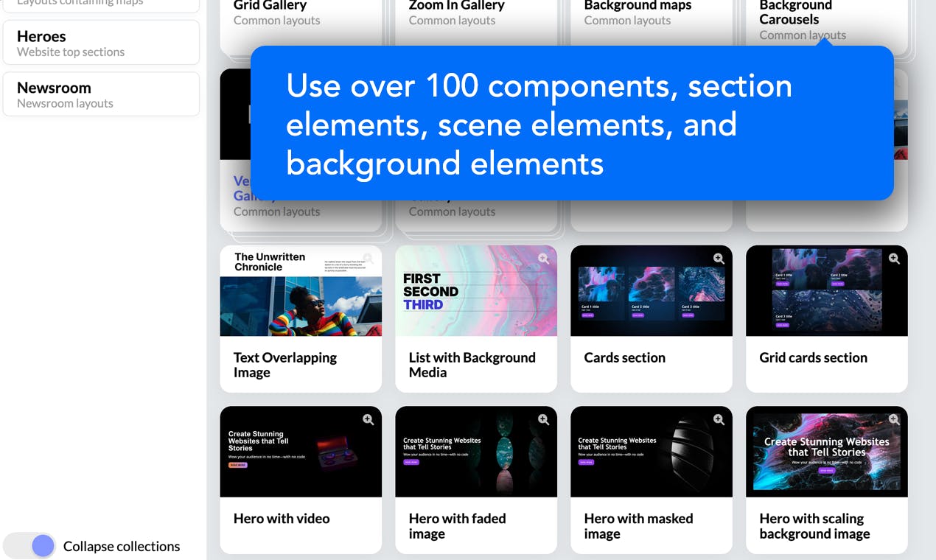The width and height of the screenshot is (936, 560).
Task: Pick the List with Background Media thumbnail
Action: 476,291
